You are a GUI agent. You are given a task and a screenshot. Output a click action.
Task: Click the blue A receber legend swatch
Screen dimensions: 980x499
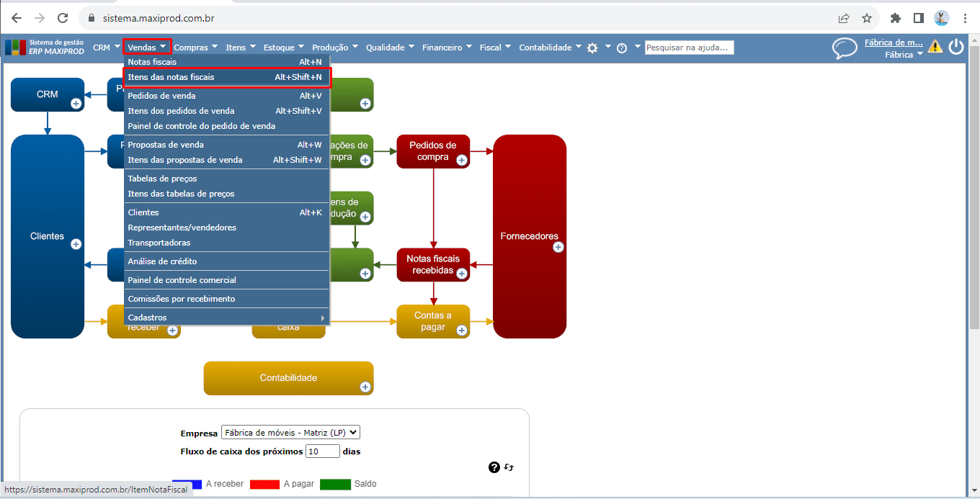tap(187, 484)
